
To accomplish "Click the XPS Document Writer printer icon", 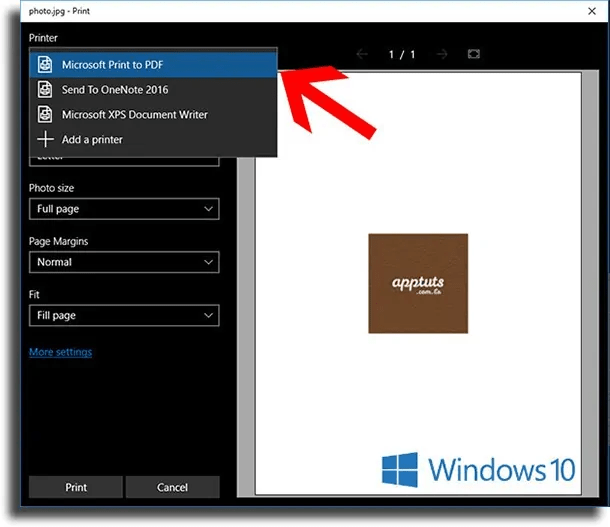I will coord(45,114).
